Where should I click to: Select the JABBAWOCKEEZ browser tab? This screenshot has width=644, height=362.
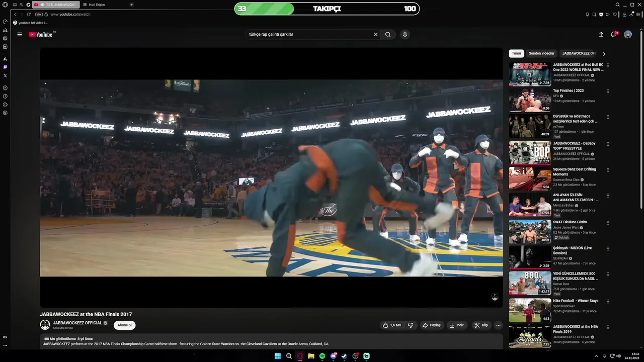coord(55,5)
